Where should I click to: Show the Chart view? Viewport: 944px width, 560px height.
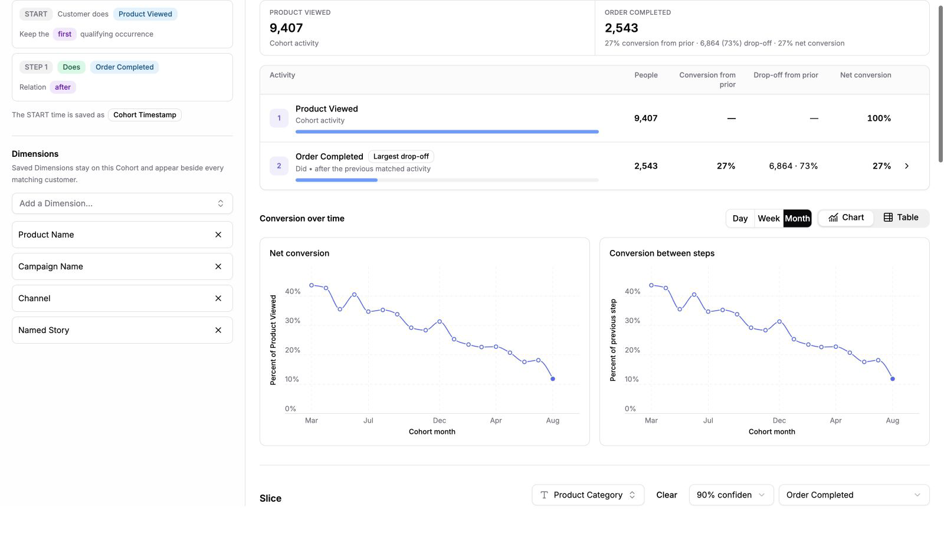pos(846,218)
